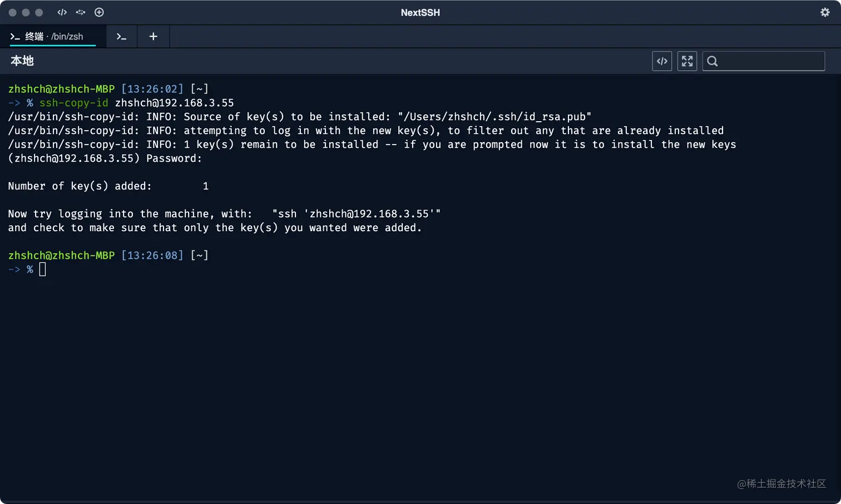Click the timestamp [13:26:02]
Image resolution: width=841 pixels, height=504 pixels.
[152, 89]
